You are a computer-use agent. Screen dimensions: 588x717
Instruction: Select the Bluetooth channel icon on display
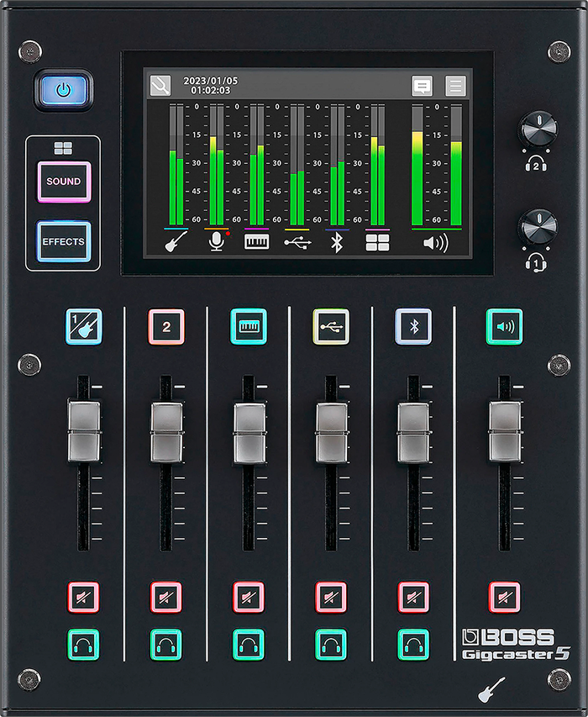337,242
